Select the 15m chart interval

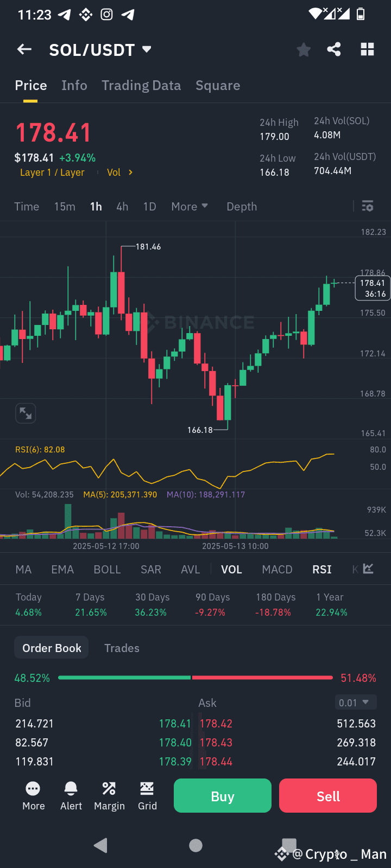click(65, 207)
